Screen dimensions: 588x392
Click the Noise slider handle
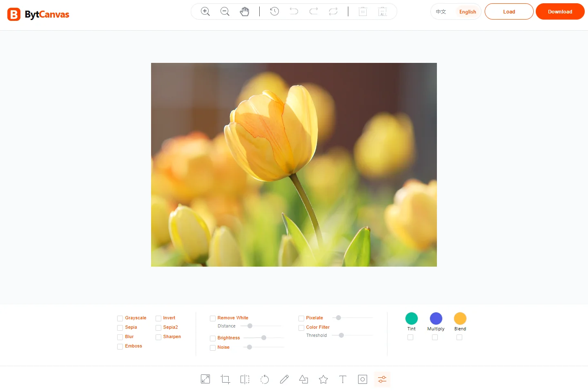pyautogui.click(x=249, y=347)
